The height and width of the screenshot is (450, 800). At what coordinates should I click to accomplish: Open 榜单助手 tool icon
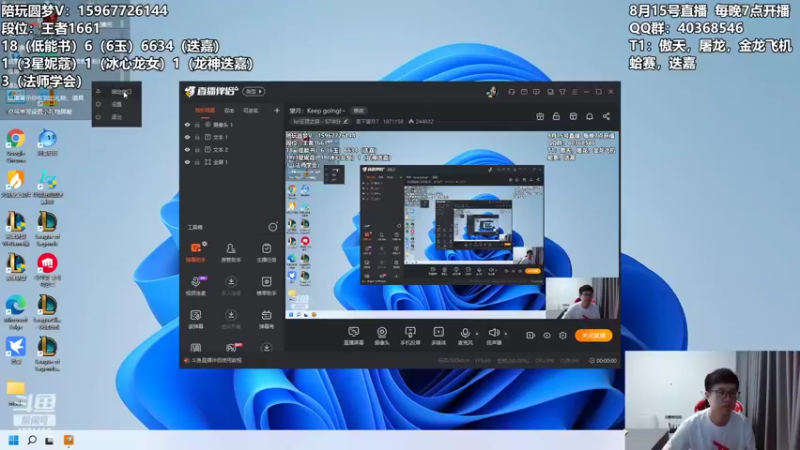pos(266,286)
